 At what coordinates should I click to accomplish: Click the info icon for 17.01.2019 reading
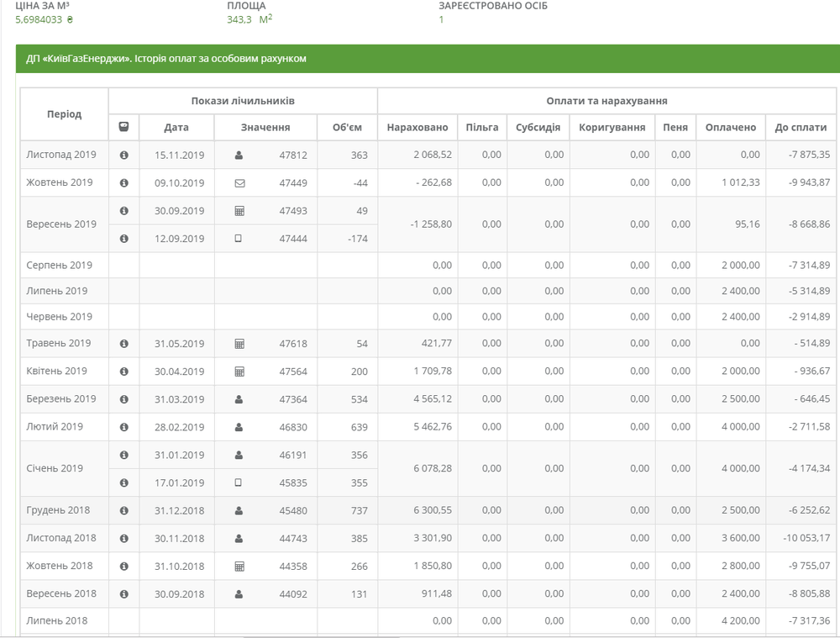[124, 483]
